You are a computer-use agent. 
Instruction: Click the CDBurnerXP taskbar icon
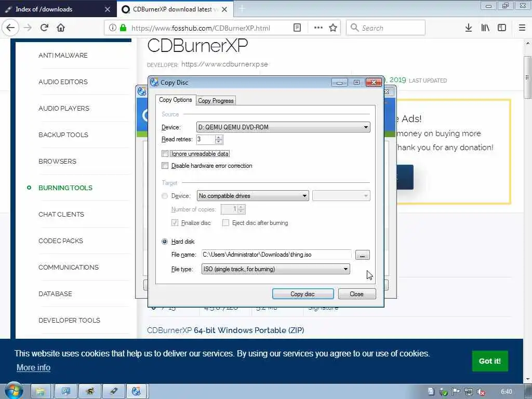137,392
